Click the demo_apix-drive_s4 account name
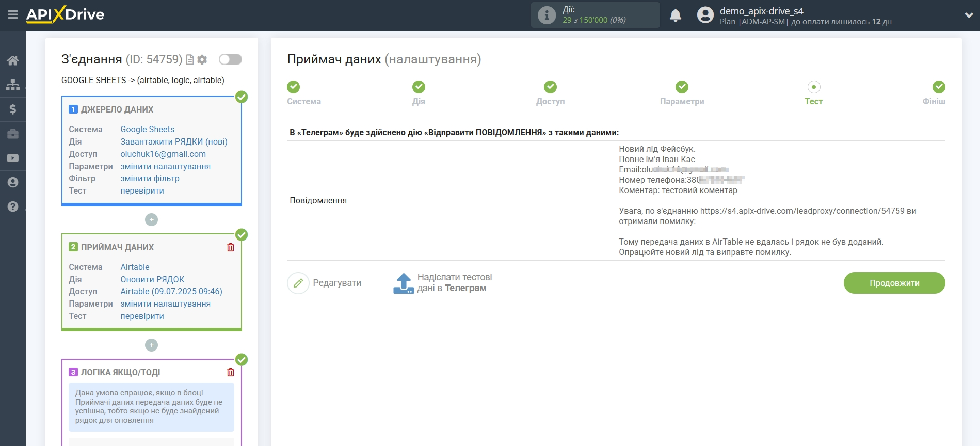 click(761, 11)
